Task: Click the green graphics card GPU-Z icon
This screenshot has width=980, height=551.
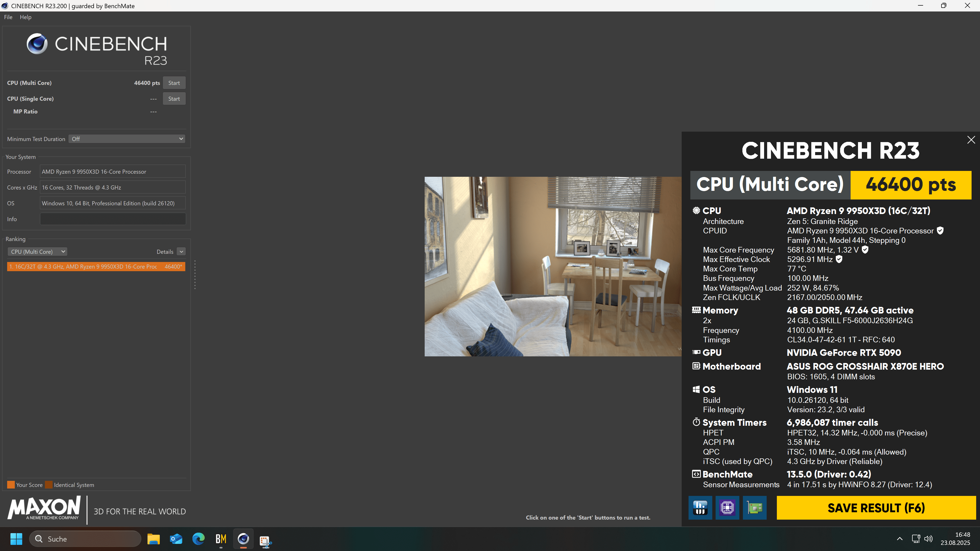Action: pyautogui.click(x=754, y=507)
